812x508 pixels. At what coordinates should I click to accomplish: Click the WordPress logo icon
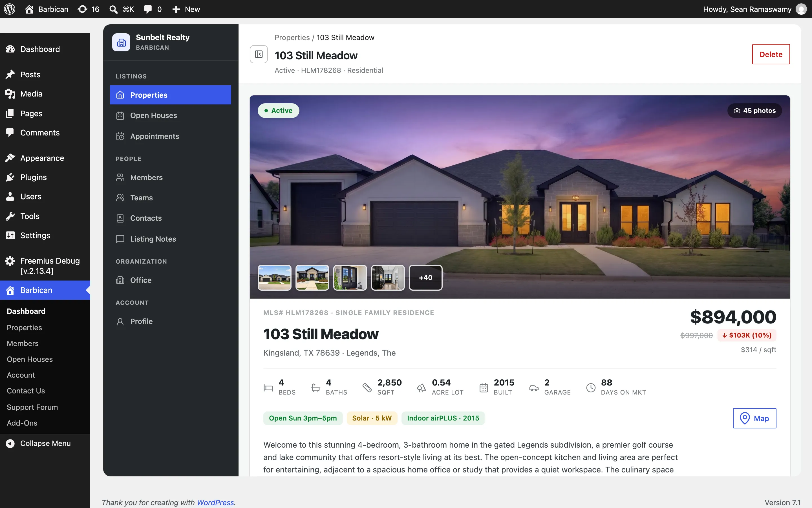pyautogui.click(x=10, y=9)
